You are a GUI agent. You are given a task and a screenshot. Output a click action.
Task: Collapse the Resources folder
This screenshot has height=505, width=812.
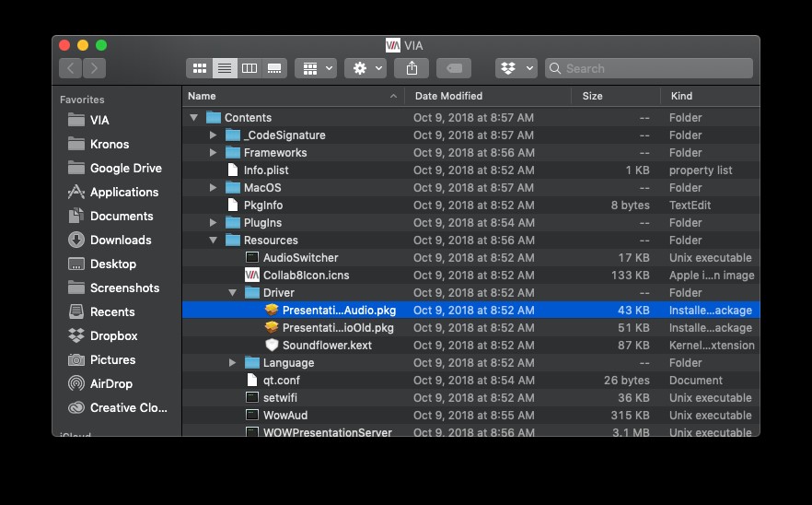coord(213,241)
